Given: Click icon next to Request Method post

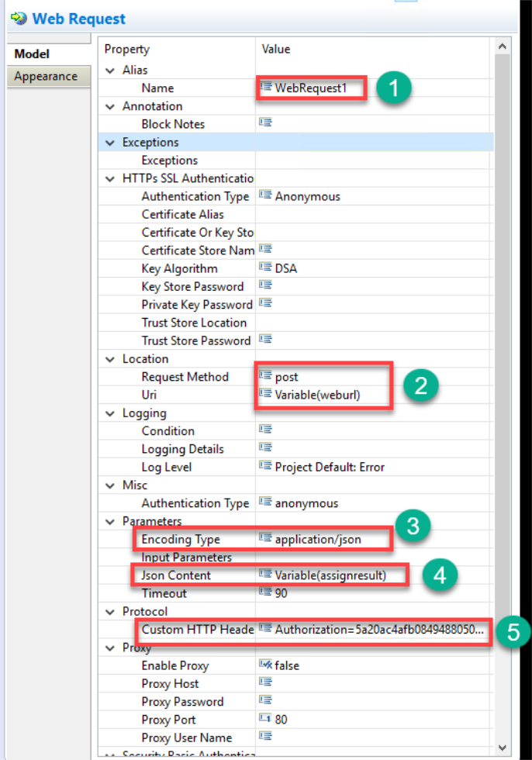Looking at the screenshot, I should pyautogui.click(x=266, y=377).
